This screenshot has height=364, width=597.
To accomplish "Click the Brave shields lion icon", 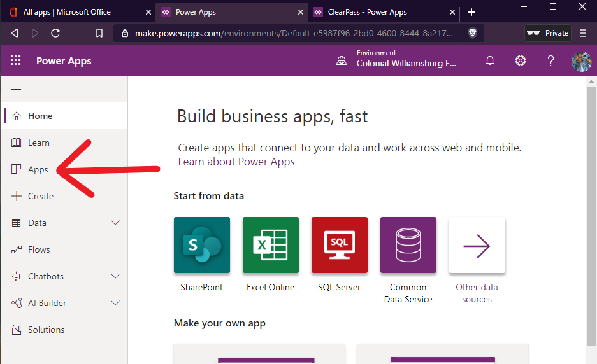I will tap(473, 33).
